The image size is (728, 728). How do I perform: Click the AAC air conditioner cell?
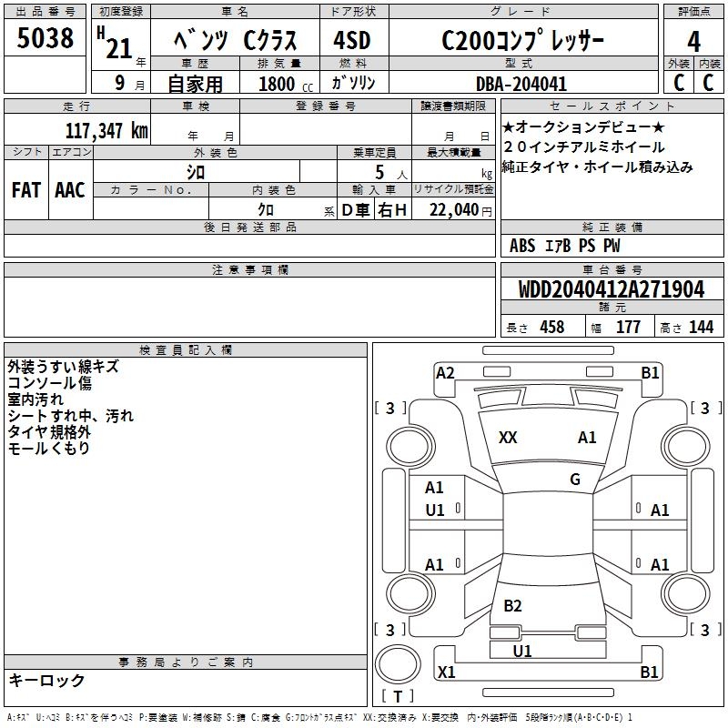pos(70,189)
